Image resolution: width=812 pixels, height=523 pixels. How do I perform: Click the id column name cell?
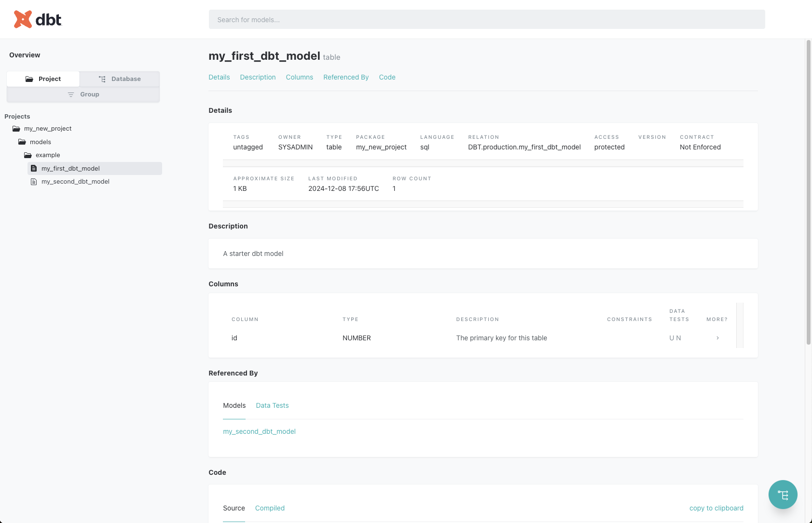pyautogui.click(x=234, y=338)
